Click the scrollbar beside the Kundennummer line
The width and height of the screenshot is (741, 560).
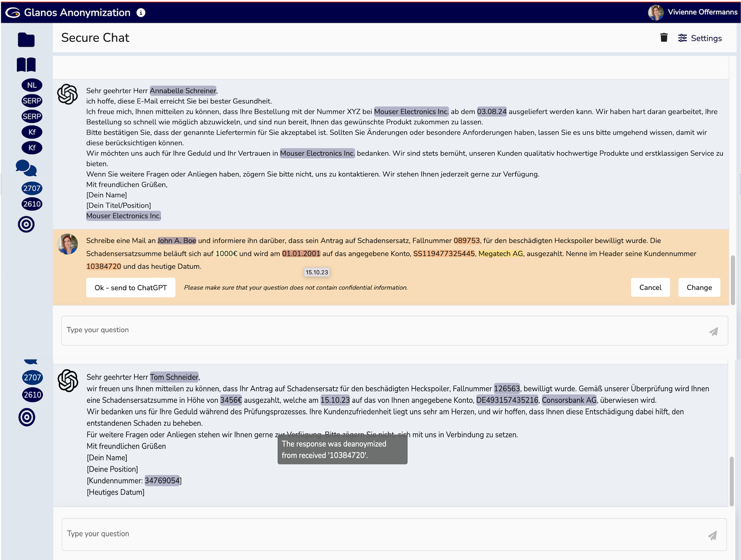pyautogui.click(x=732, y=481)
